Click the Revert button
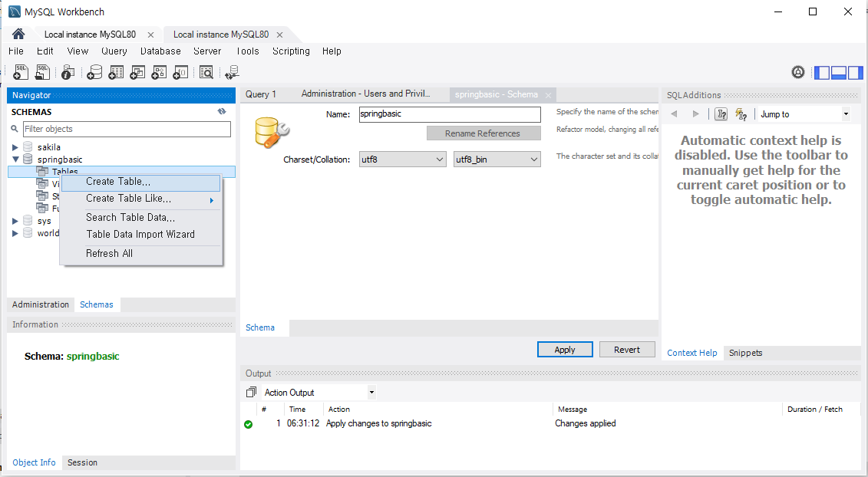This screenshot has height=477, width=868. point(627,350)
